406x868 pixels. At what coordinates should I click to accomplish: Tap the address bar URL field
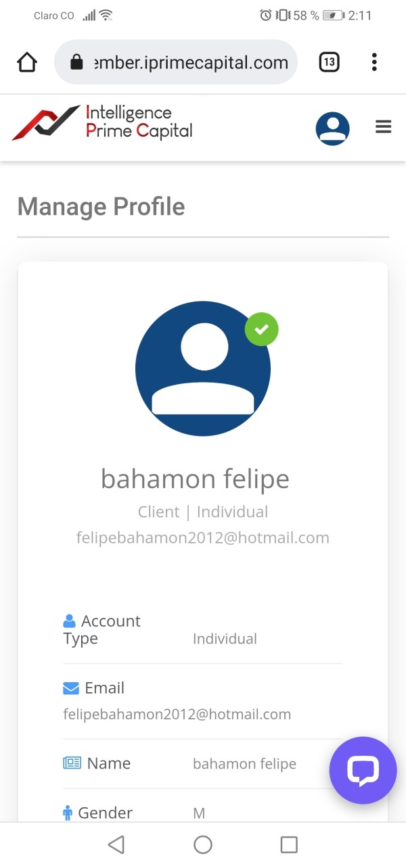[191, 63]
